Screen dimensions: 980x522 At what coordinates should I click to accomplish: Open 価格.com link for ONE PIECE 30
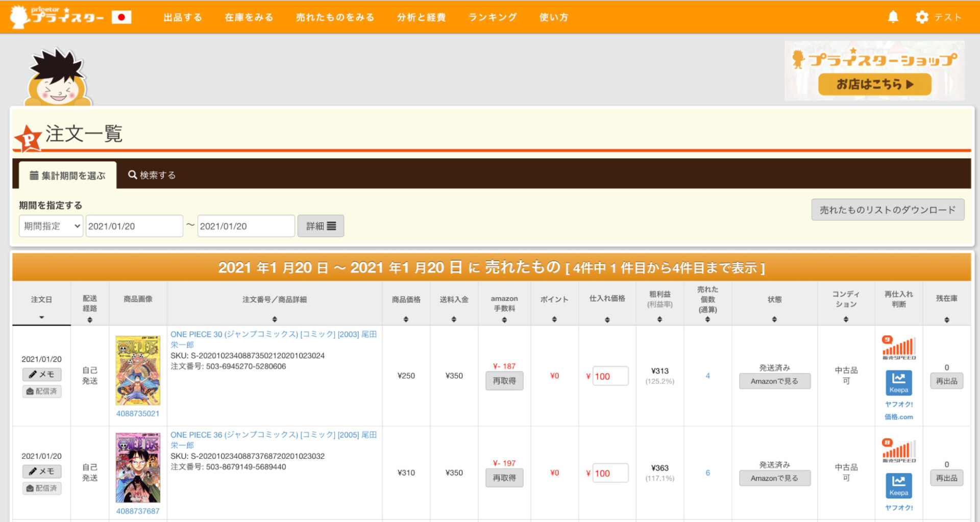[898, 417]
